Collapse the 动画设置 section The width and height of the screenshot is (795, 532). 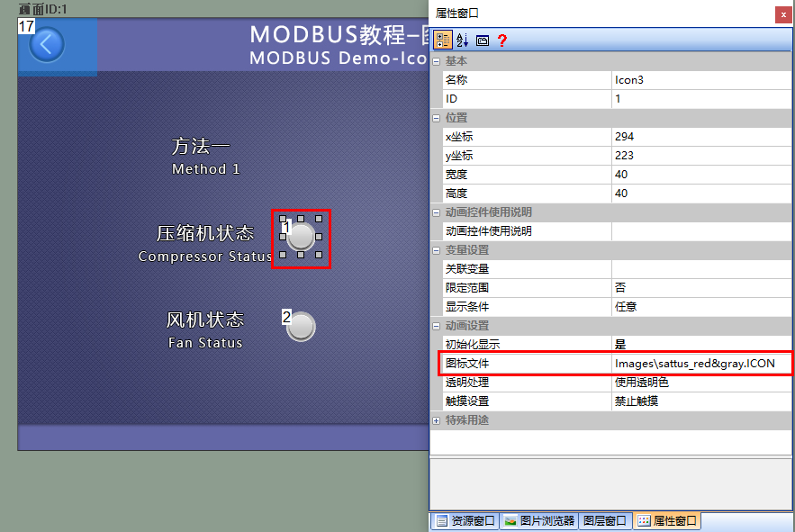(436, 326)
